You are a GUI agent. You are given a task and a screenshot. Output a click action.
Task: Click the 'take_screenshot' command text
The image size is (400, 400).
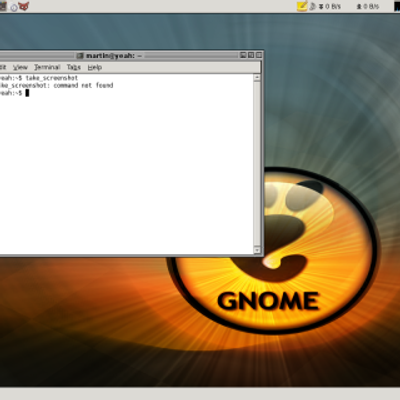tap(52, 78)
